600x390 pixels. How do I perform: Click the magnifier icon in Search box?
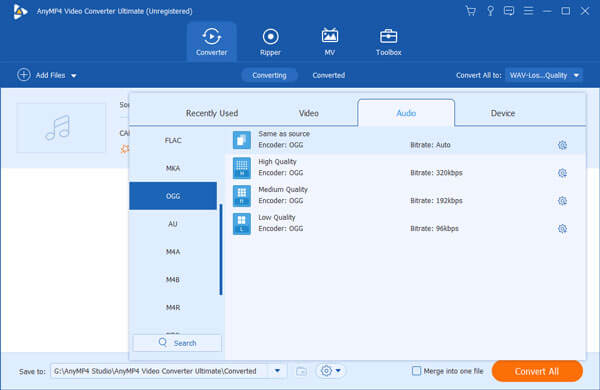click(x=163, y=342)
